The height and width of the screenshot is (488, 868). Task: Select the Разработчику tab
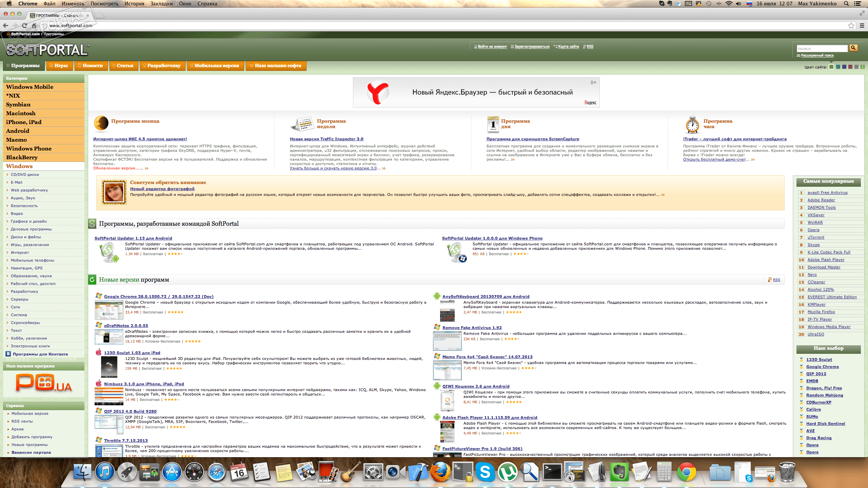coord(162,66)
